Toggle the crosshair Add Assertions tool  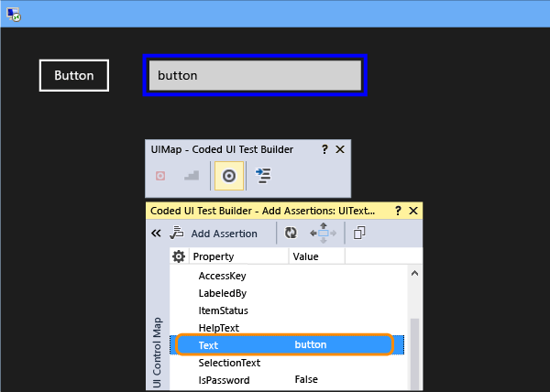pos(229,176)
